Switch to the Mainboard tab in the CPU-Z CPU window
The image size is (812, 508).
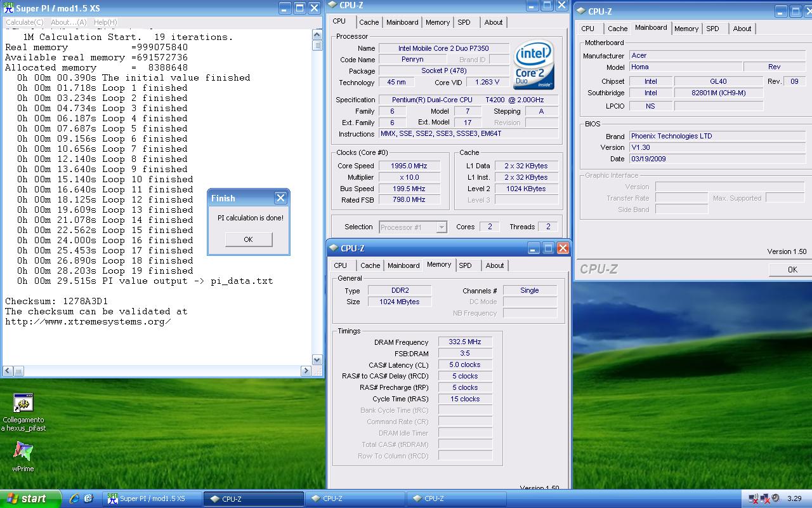402,22
